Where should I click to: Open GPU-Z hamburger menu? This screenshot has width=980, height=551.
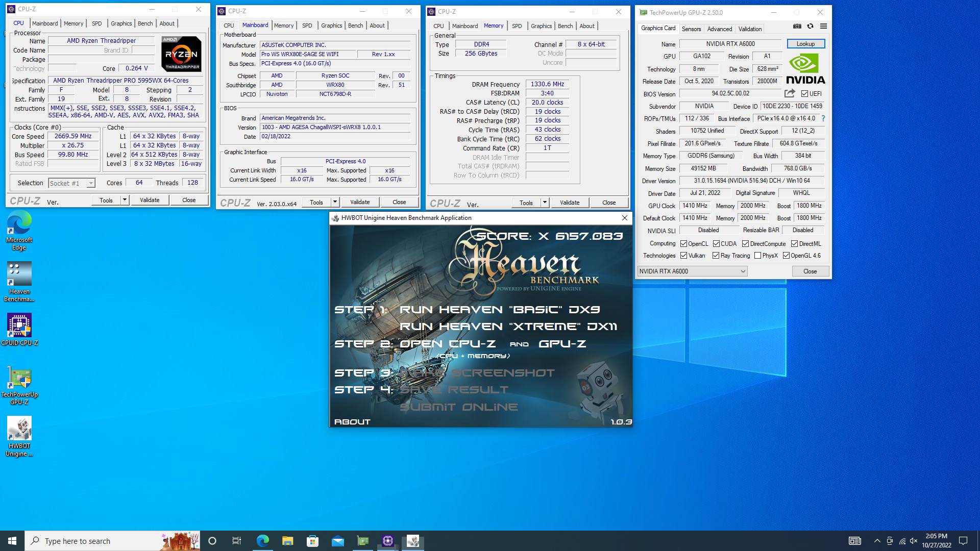click(823, 27)
